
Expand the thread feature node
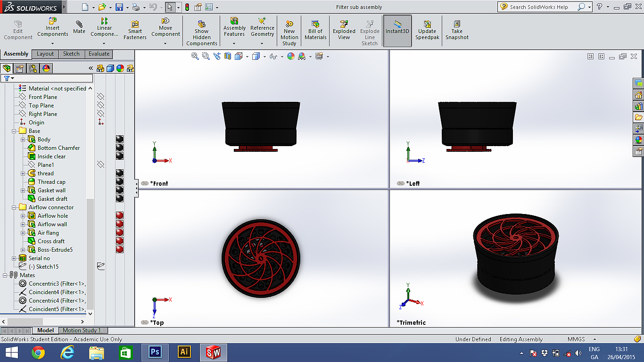pos(23,173)
